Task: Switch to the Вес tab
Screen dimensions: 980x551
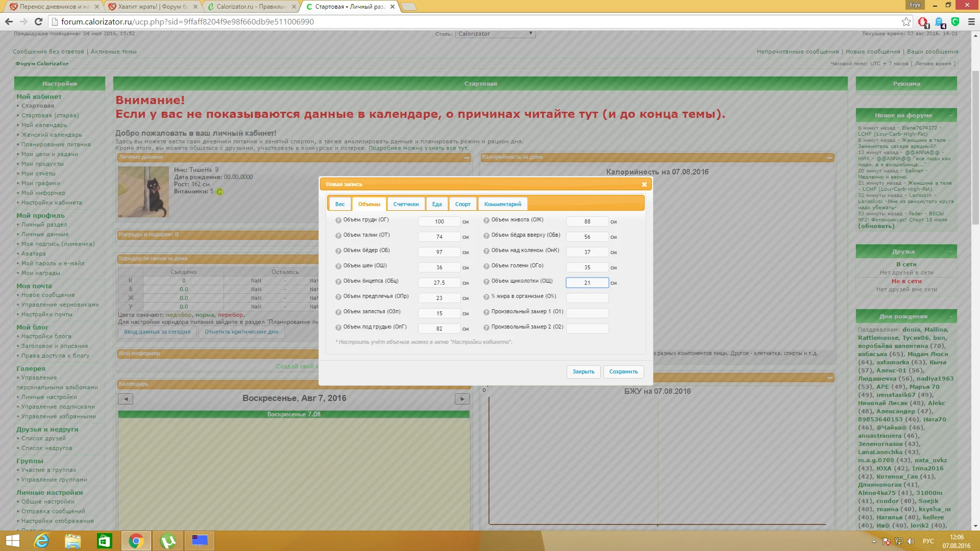Action: [x=340, y=204]
